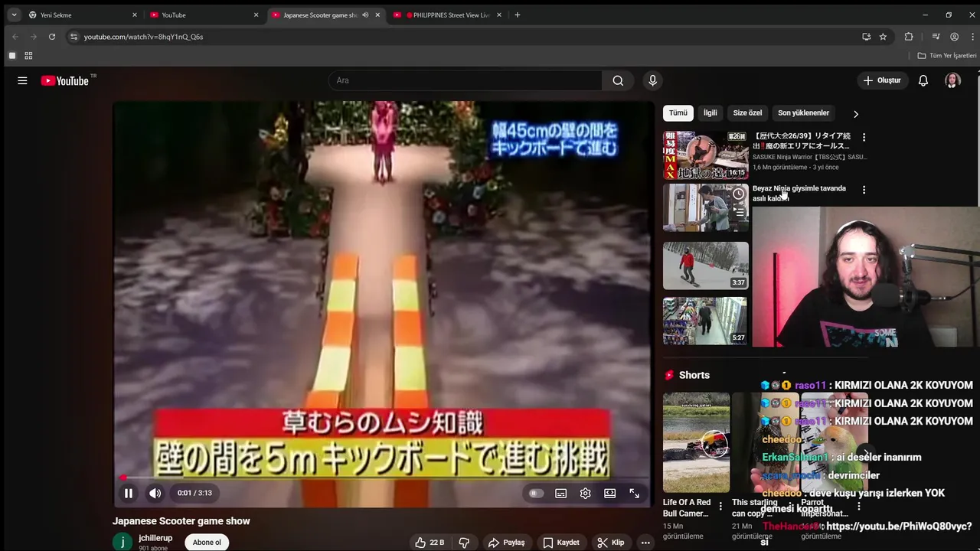The height and width of the screenshot is (551, 980).
Task: Start voice search with the microphone icon
Action: click(652, 80)
